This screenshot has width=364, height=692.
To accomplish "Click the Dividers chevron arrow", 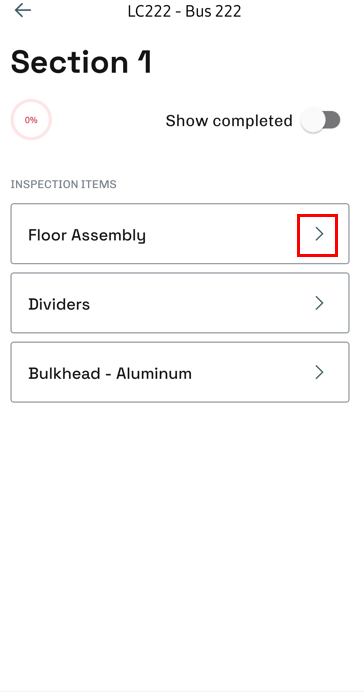I will (319, 303).
